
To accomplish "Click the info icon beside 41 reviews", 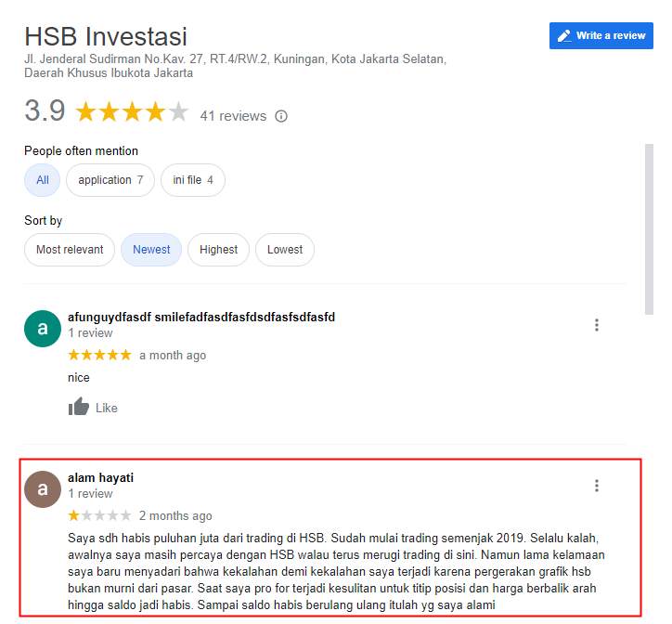I will [281, 116].
